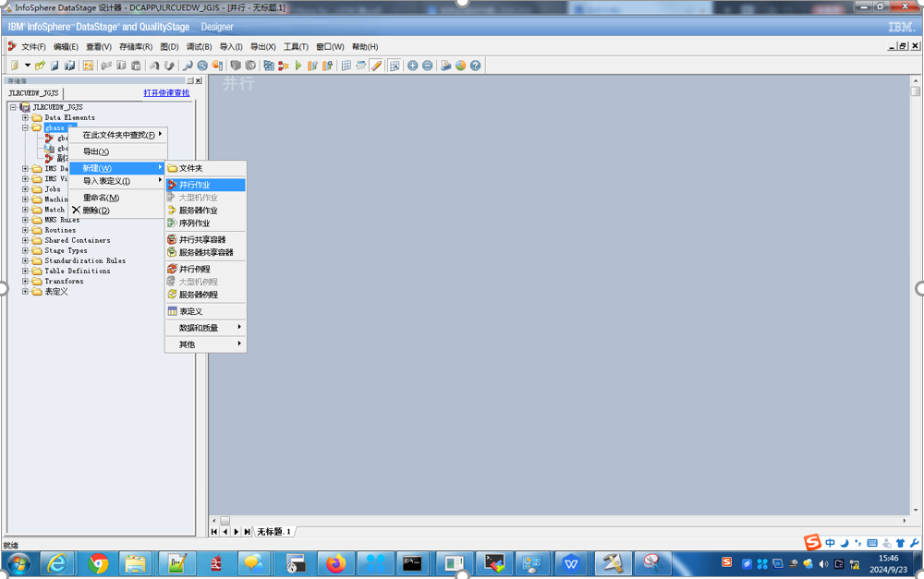Select the JLRCUEDW_JGJS repository tab
The height and width of the screenshot is (579, 924).
coord(33,93)
